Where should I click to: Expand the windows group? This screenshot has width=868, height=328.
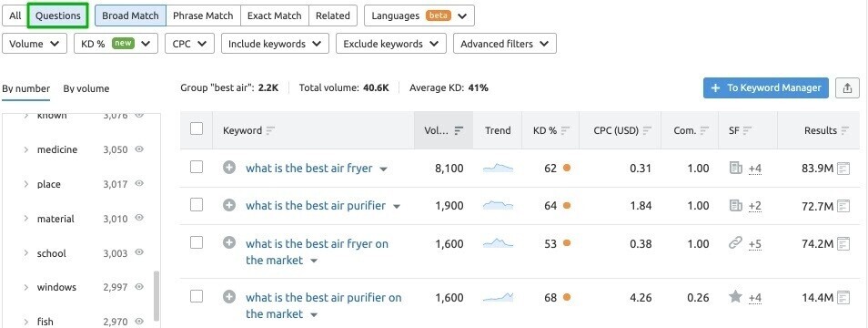click(x=26, y=287)
